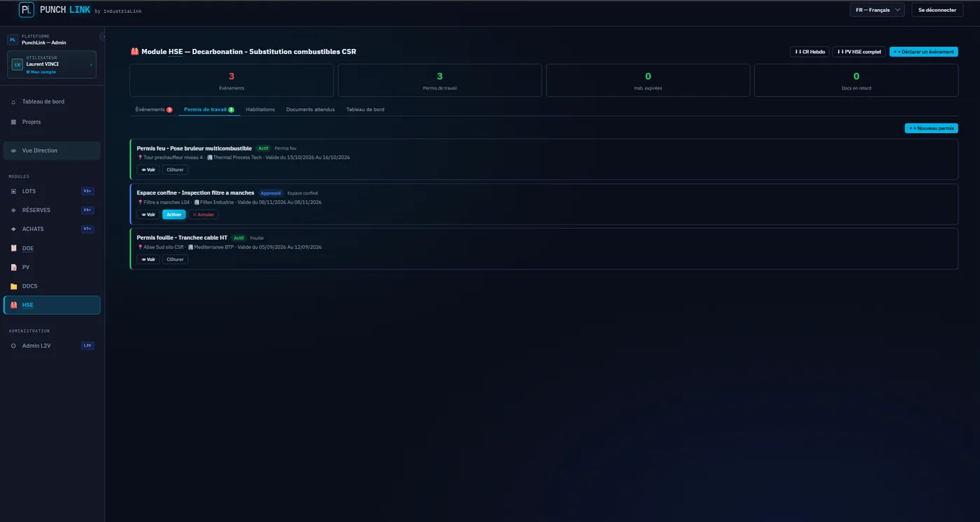Open the Mon compte link

click(41, 72)
